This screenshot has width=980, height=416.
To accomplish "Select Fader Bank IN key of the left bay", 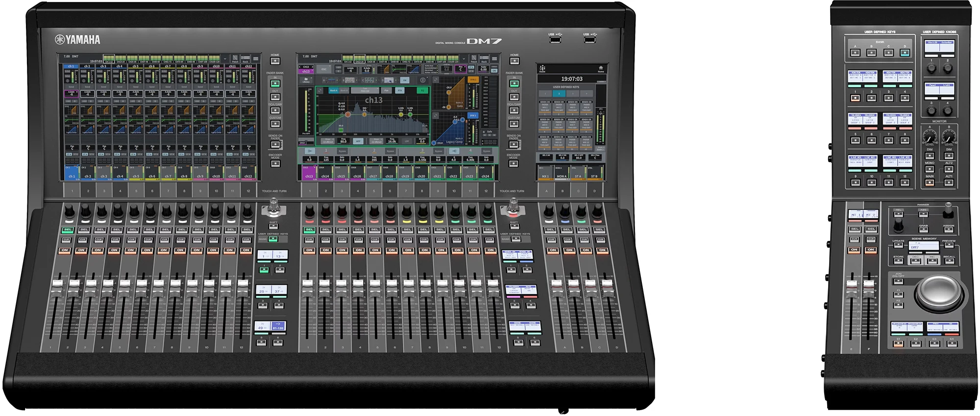I will point(275,84).
